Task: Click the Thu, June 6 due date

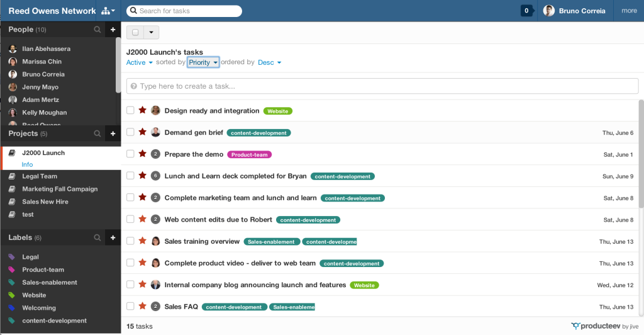Action: pyautogui.click(x=618, y=133)
